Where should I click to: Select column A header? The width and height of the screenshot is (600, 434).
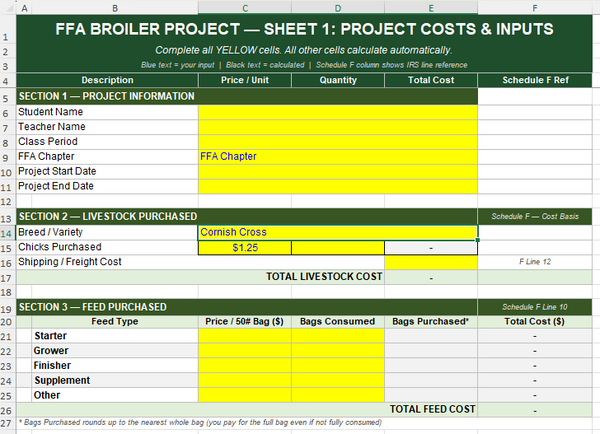pyautogui.click(x=24, y=8)
